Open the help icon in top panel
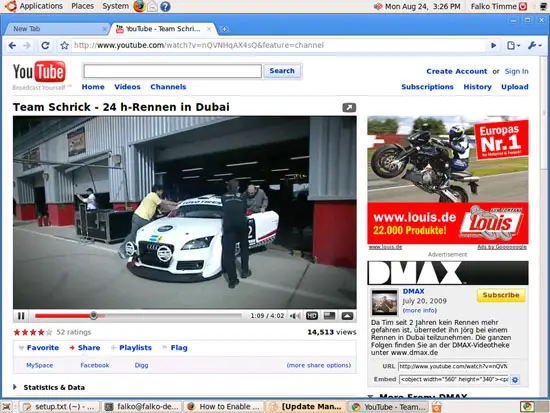This screenshot has width=550, height=413. (x=166, y=6)
